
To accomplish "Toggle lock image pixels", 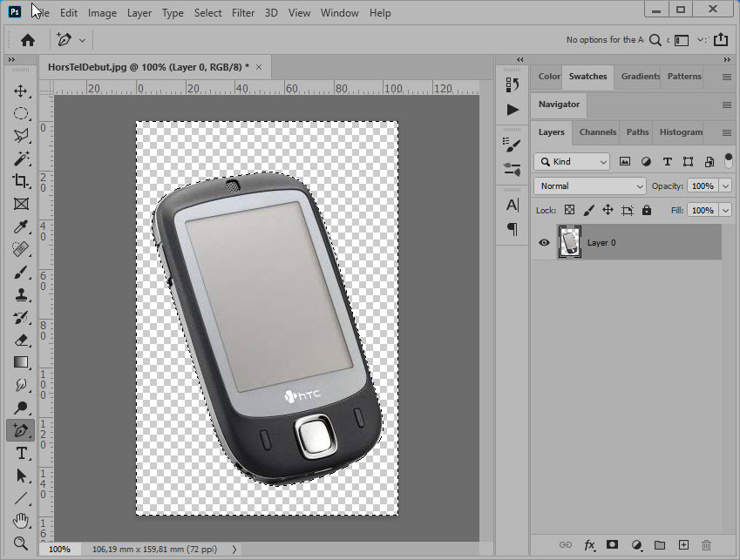I will click(x=588, y=210).
